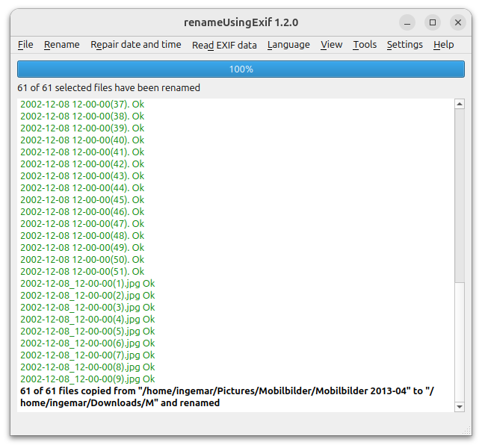Click log line '2002-12-08 12-00-00(45). Ok'
482x448 pixels.
tap(82, 200)
